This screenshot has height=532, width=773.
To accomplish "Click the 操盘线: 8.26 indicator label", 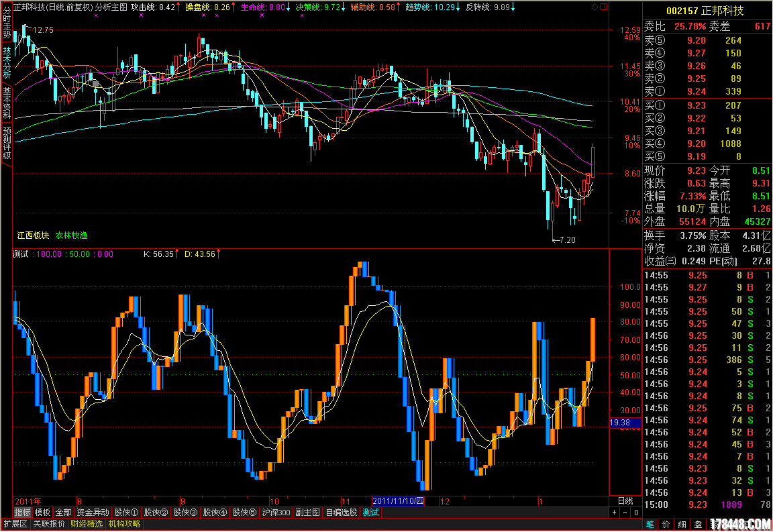I will click(211, 7).
